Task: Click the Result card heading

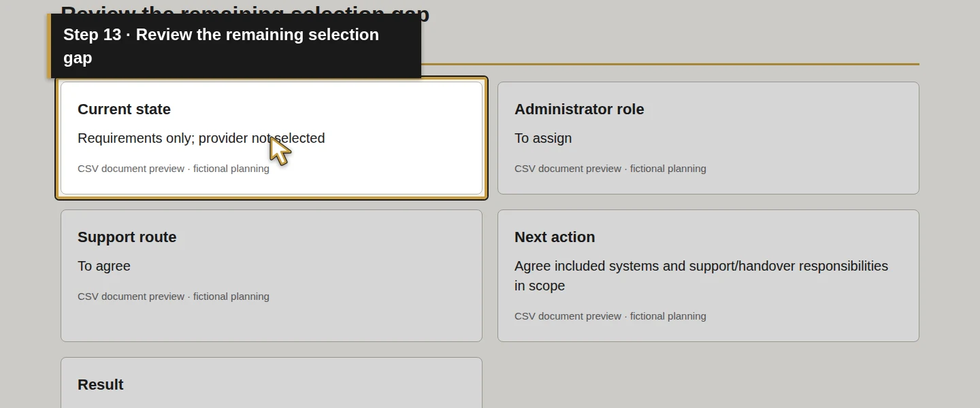Action: (101, 385)
